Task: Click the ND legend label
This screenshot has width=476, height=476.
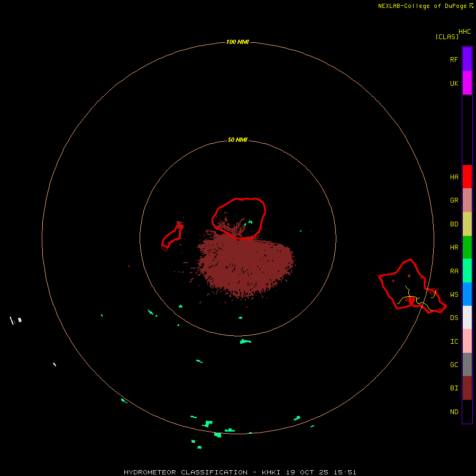Action: [x=454, y=412]
